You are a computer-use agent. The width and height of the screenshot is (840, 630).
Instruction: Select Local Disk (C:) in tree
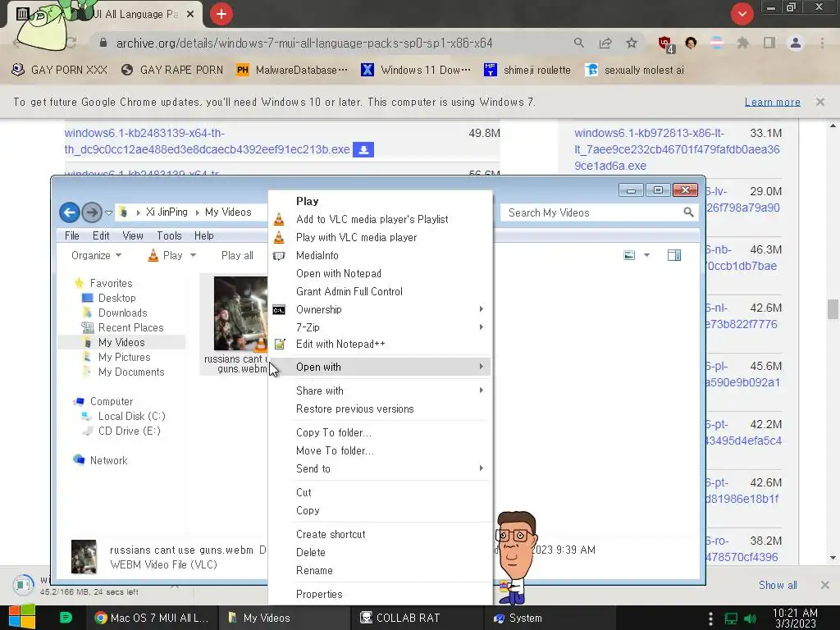click(x=132, y=416)
